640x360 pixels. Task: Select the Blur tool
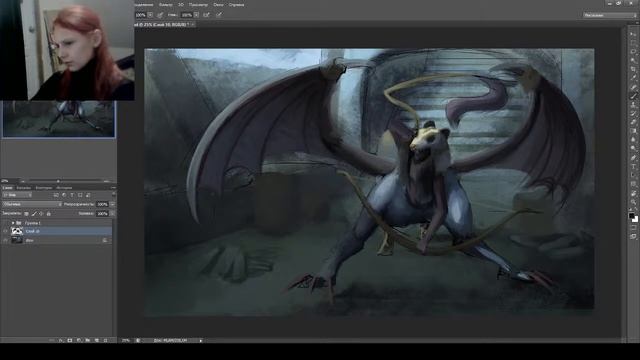633,140
